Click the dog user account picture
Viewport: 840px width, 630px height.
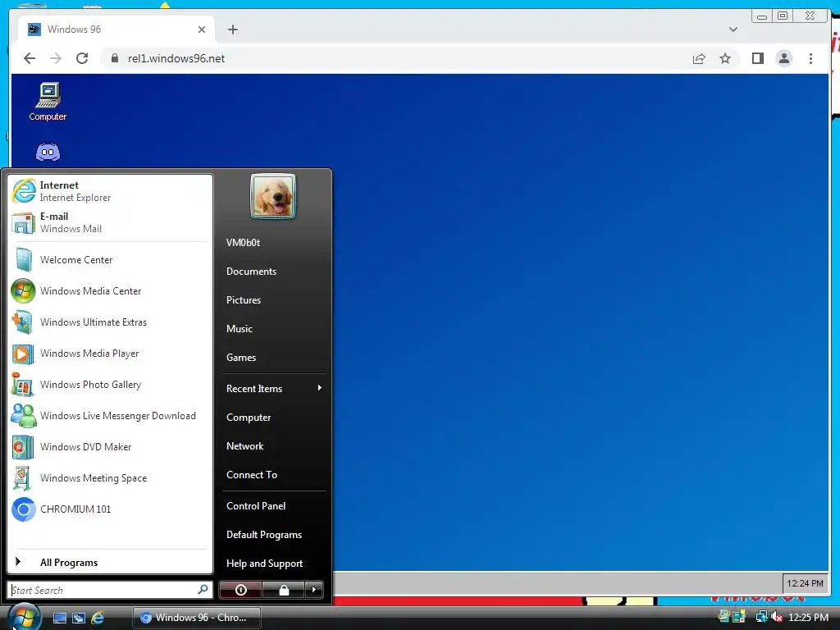pos(272,196)
